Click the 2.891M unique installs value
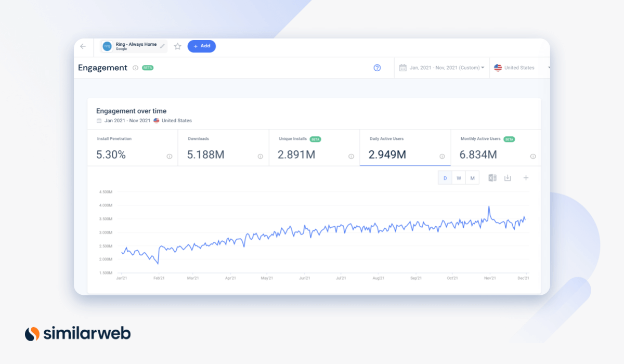The height and width of the screenshot is (364, 624). 297,154
